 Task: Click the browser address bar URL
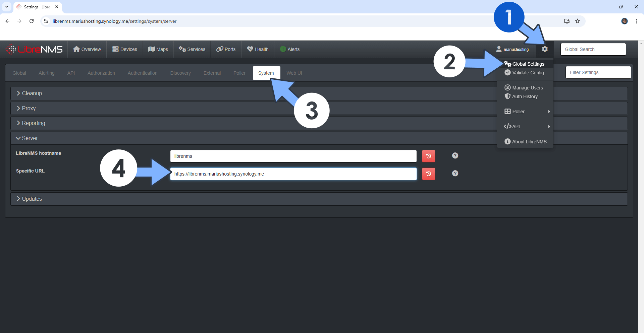tap(114, 21)
